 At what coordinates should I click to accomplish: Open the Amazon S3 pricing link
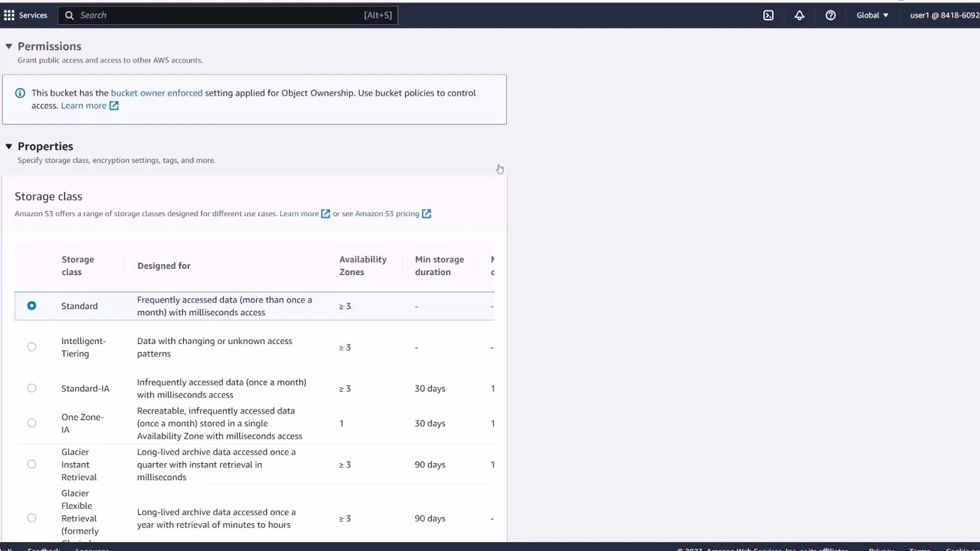386,214
